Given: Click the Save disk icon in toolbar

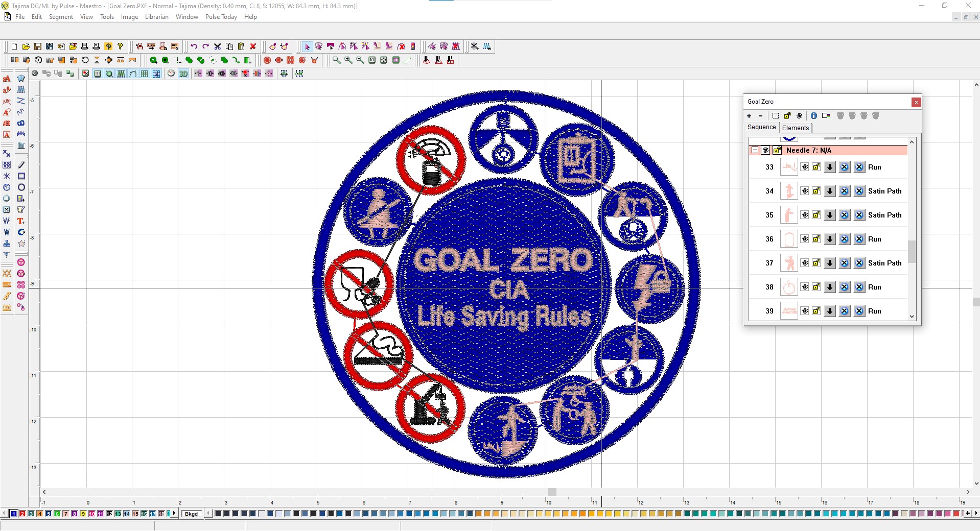Looking at the screenshot, I should pos(38,46).
